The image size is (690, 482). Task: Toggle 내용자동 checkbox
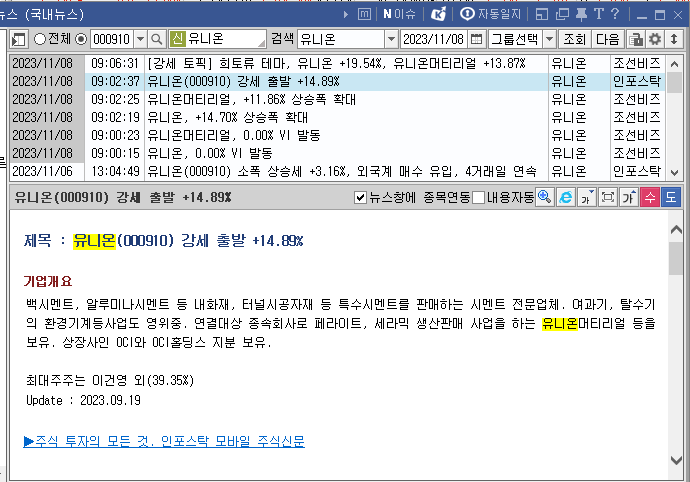tap(478, 198)
